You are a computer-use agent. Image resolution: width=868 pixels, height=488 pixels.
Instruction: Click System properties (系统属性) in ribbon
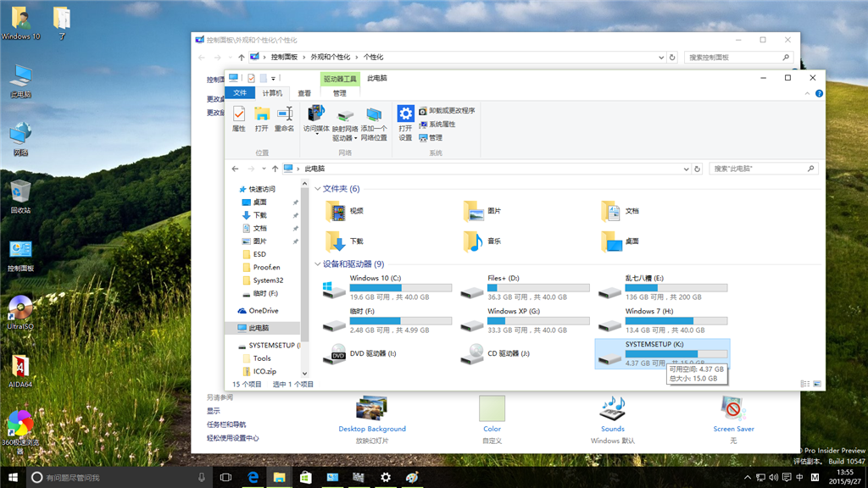[x=437, y=124]
